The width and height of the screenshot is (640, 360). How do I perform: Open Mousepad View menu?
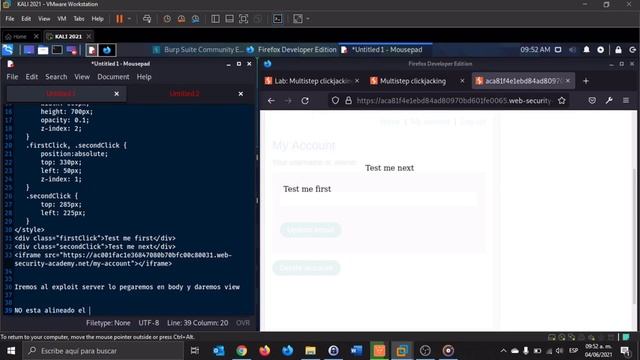coord(82,77)
